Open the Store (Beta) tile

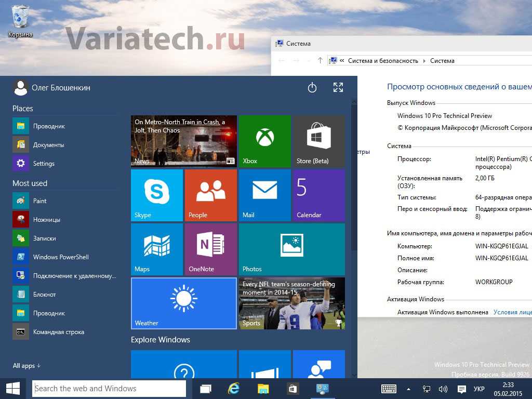(319, 141)
